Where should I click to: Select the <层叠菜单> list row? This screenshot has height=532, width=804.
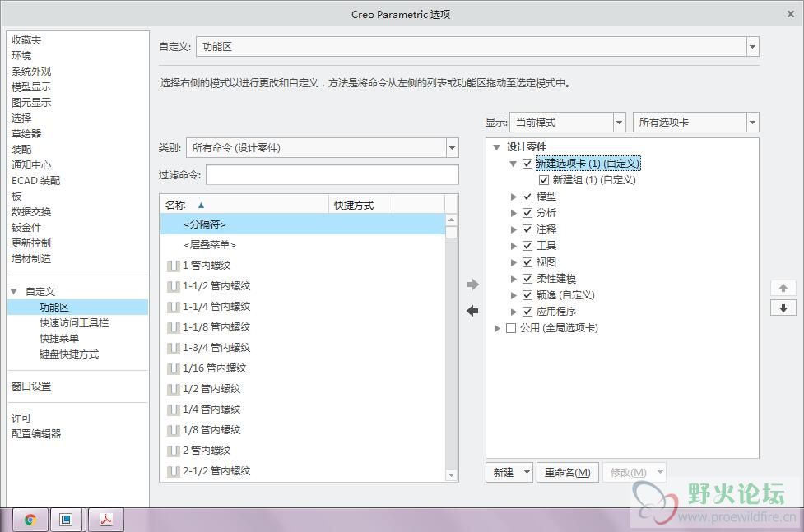click(303, 245)
